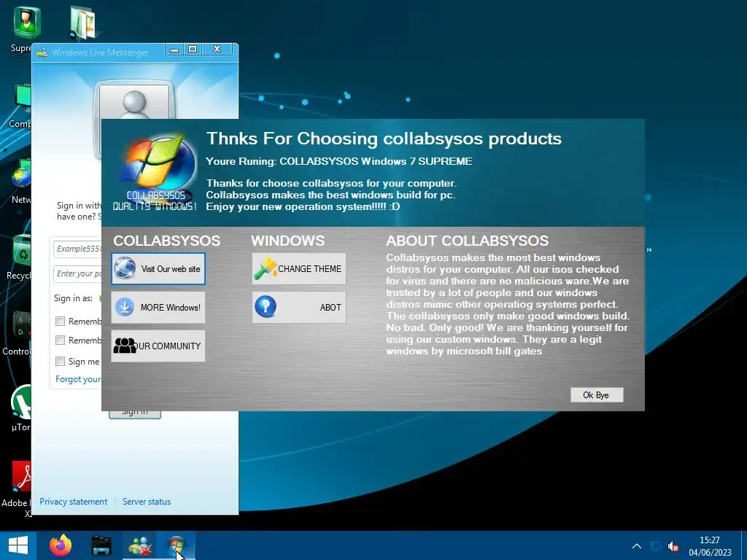Open Privacy statement link in Messenger

click(74, 502)
